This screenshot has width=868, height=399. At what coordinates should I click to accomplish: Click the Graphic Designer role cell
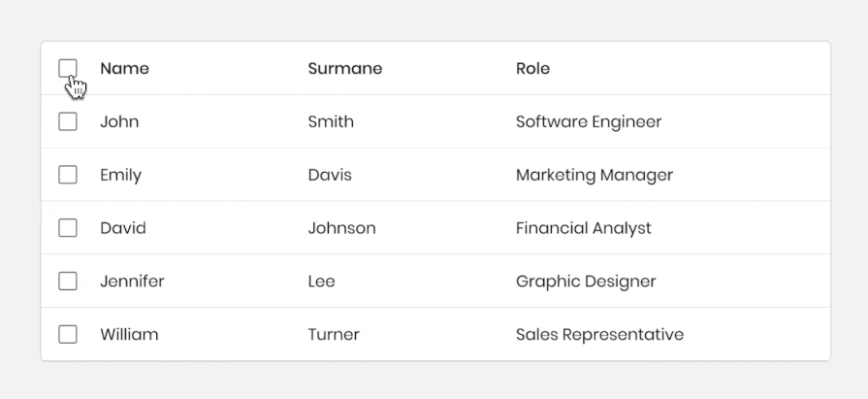[586, 282]
